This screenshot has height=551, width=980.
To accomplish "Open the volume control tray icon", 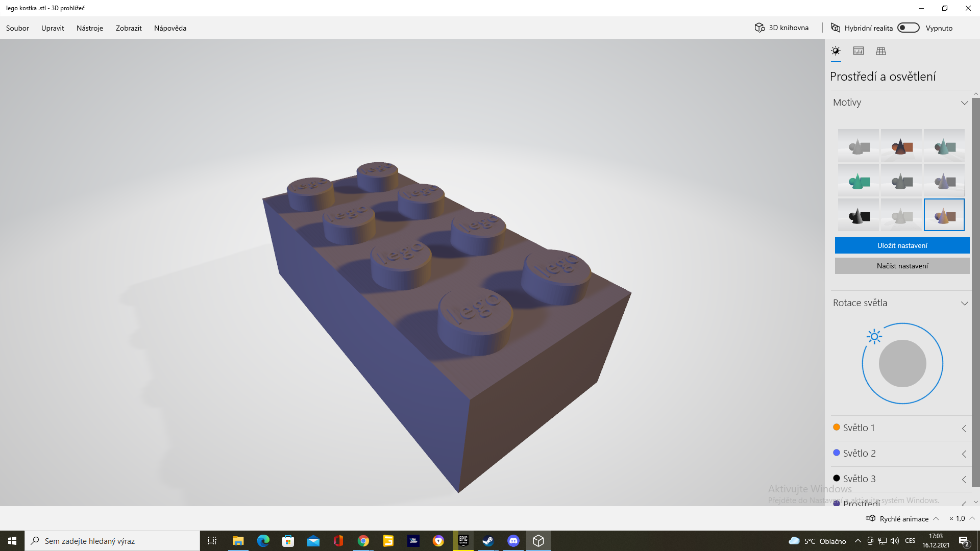I will coord(894,541).
